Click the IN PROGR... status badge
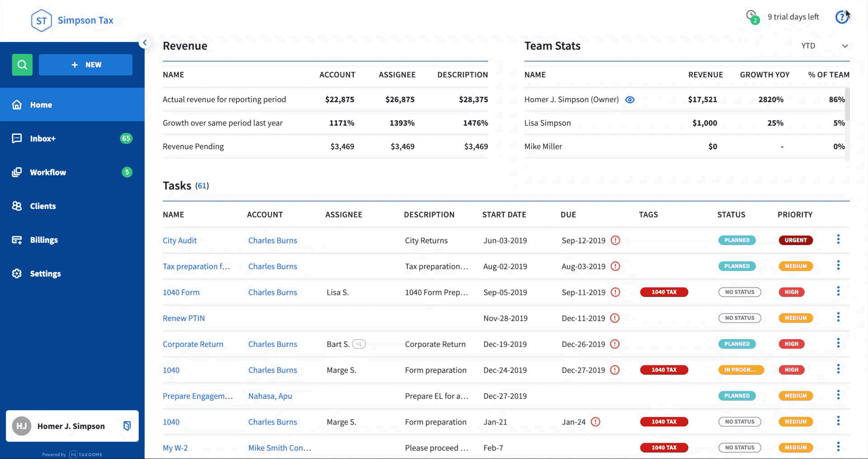868x459 pixels. coord(741,370)
